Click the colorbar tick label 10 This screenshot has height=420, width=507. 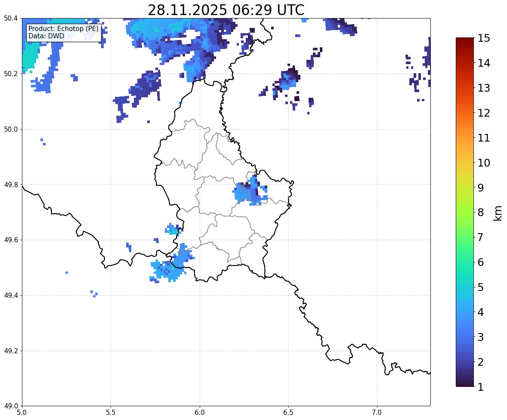click(484, 163)
